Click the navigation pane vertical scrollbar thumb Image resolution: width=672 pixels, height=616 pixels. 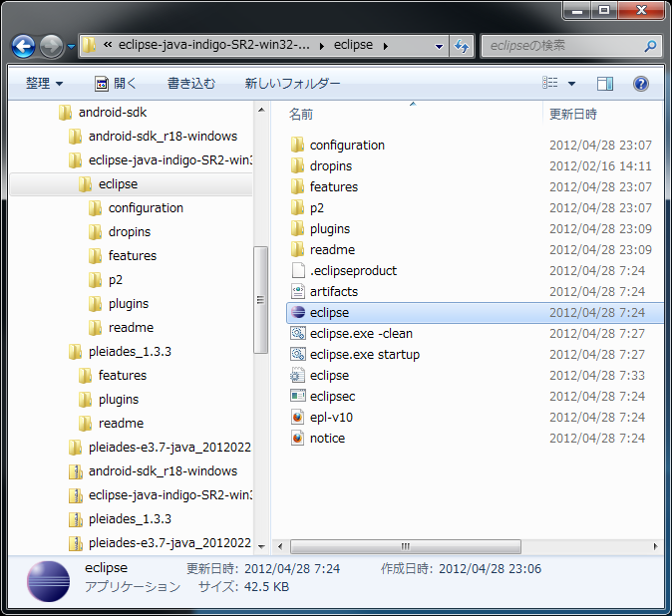coord(260,300)
